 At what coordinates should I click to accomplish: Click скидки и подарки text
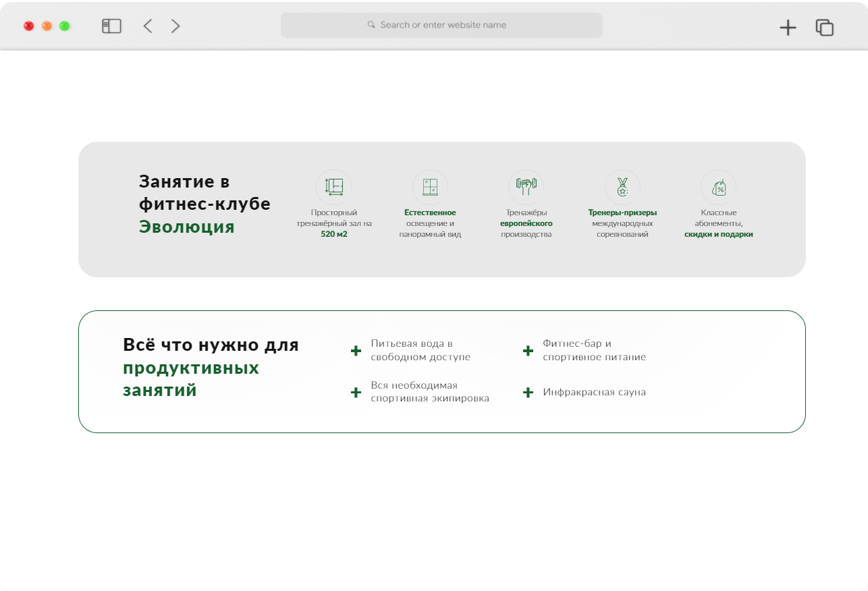718,234
